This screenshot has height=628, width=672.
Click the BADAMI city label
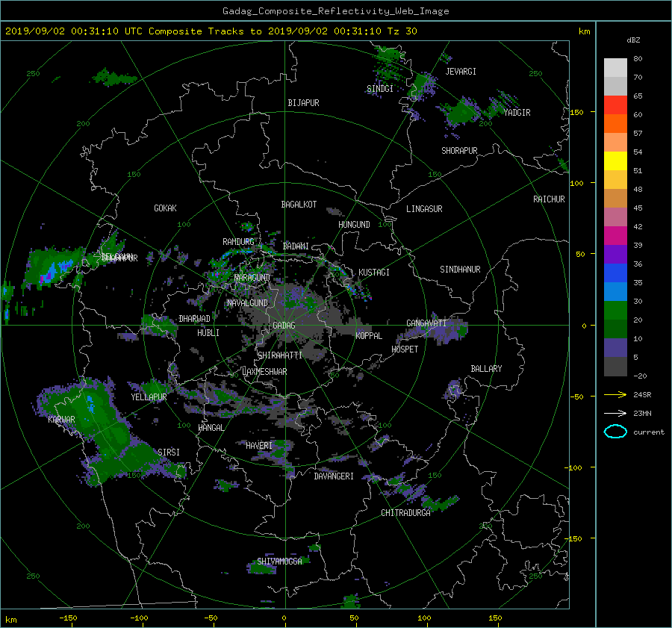coord(296,246)
